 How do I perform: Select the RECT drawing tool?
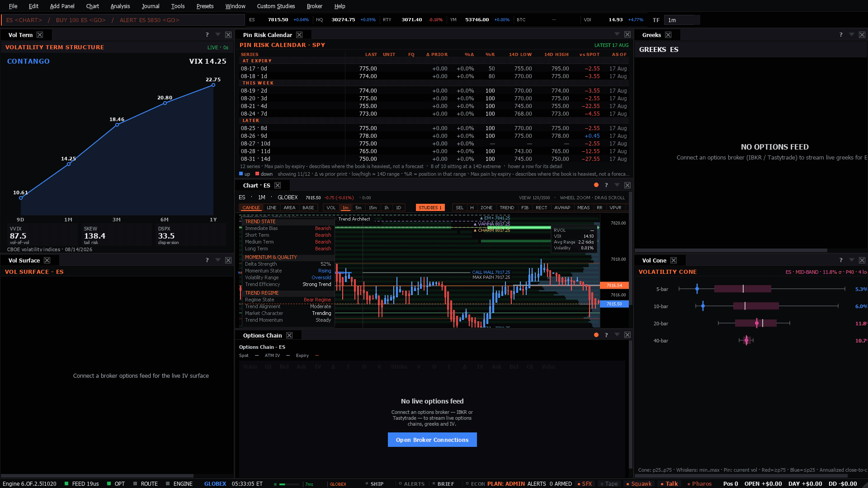tap(541, 208)
